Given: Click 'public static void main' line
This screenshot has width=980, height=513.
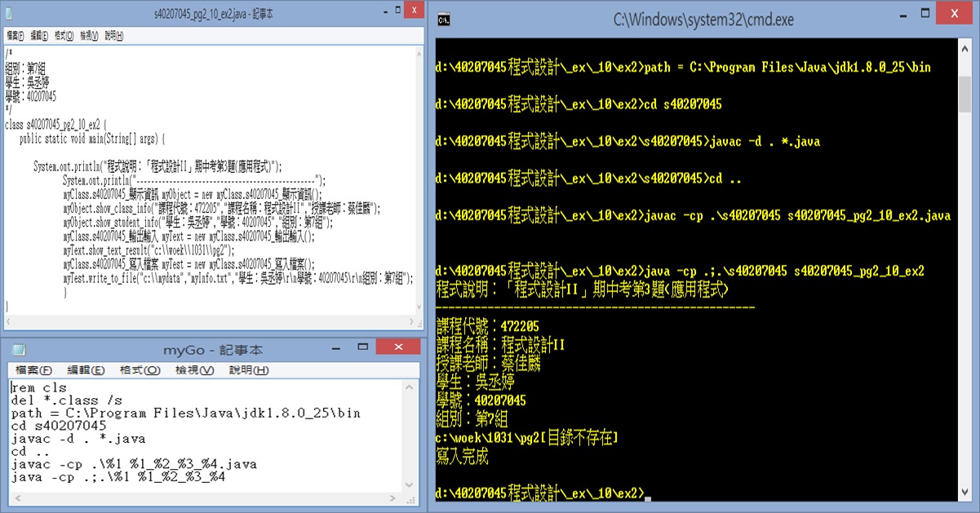Looking at the screenshot, I should [91, 138].
